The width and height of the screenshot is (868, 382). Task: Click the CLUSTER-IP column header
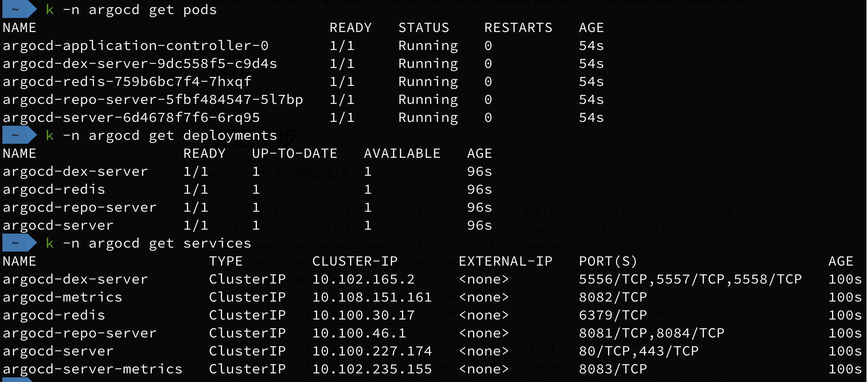click(x=355, y=261)
